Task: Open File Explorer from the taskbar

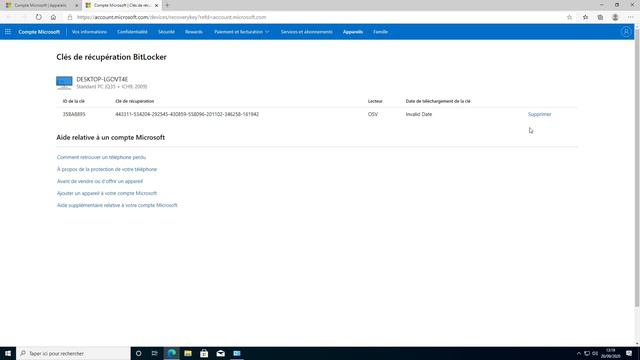Action: click(188, 353)
